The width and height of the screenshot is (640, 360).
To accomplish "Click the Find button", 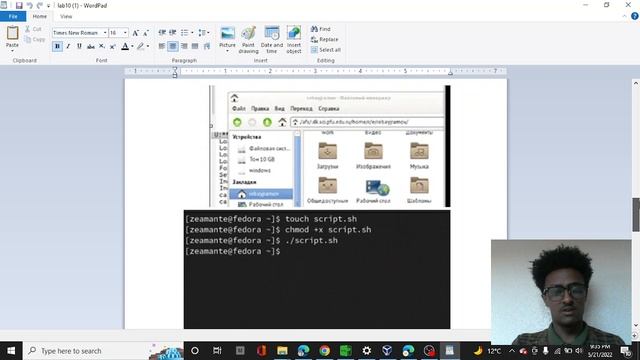I will click(x=320, y=29).
